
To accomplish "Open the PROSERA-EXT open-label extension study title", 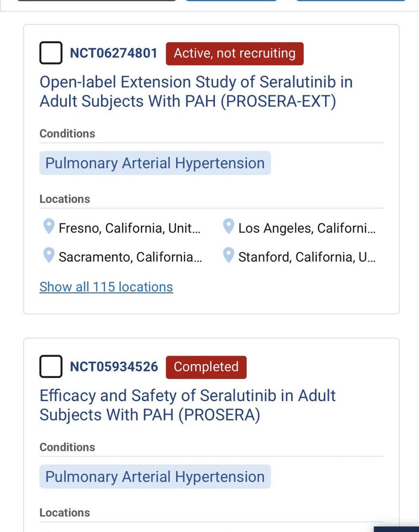I will (x=196, y=91).
